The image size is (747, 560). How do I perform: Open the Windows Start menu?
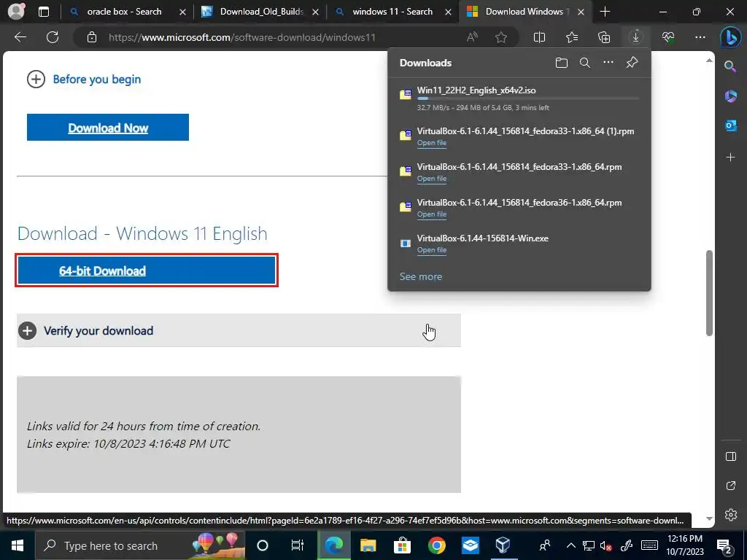tap(18, 545)
